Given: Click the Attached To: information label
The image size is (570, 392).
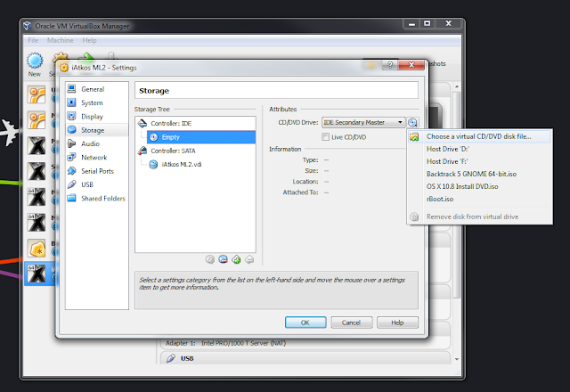Looking at the screenshot, I should click(x=301, y=192).
